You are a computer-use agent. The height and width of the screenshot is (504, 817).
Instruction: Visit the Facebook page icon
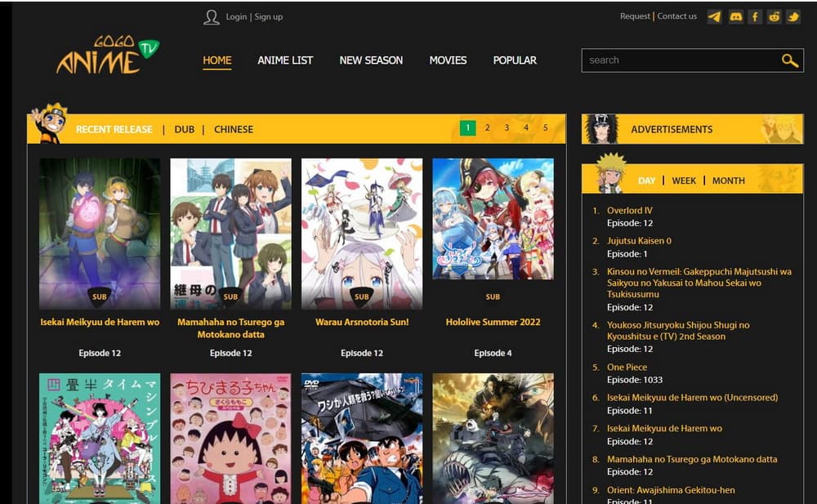pos(753,16)
